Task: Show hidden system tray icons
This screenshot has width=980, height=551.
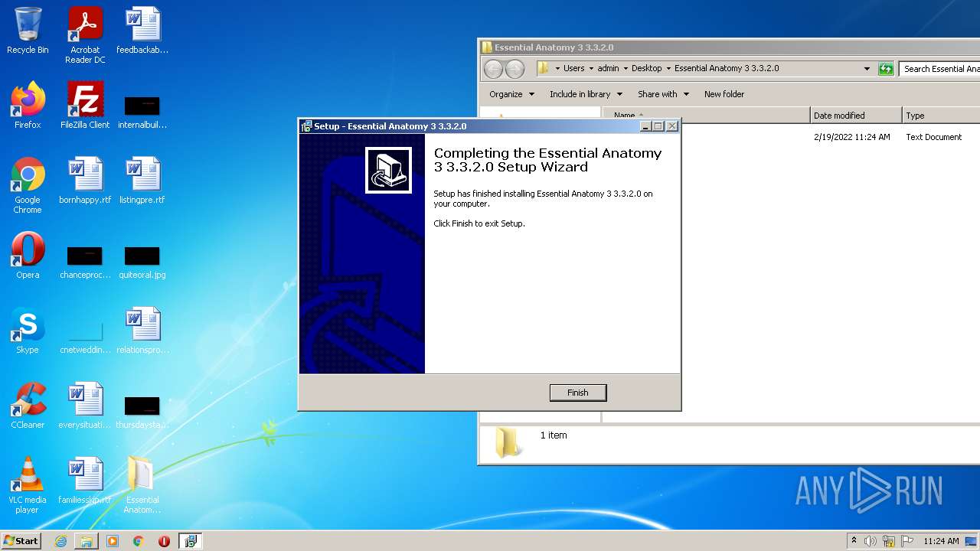Action: pos(854,541)
